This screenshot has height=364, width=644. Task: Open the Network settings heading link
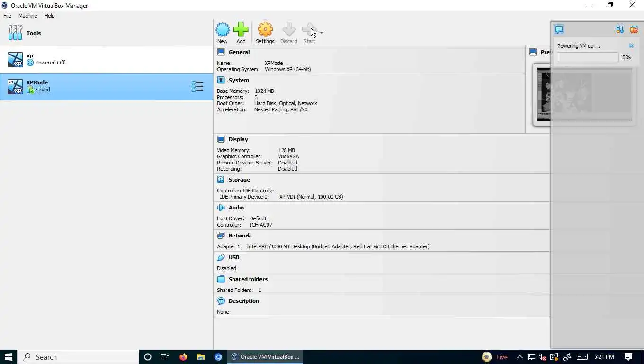pyautogui.click(x=240, y=236)
